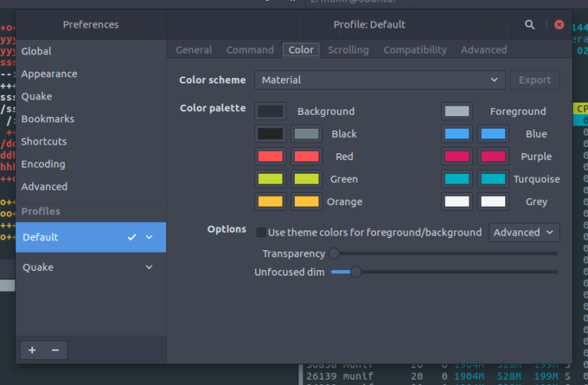Screen dimensions: 588x385
Task: Switch to the Compatibility tab
Action: click(x=415, y=50)
